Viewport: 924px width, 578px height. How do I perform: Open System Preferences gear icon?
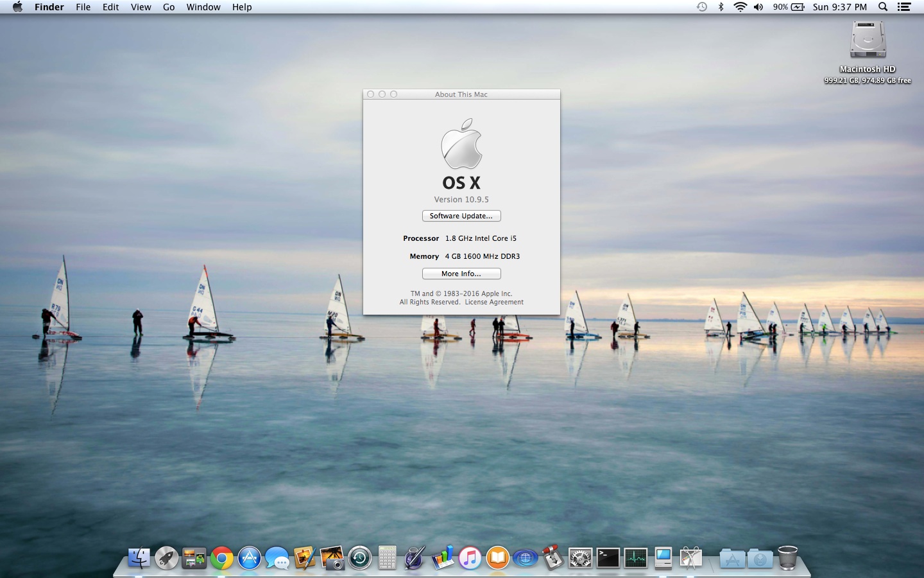tap(580, 558)
